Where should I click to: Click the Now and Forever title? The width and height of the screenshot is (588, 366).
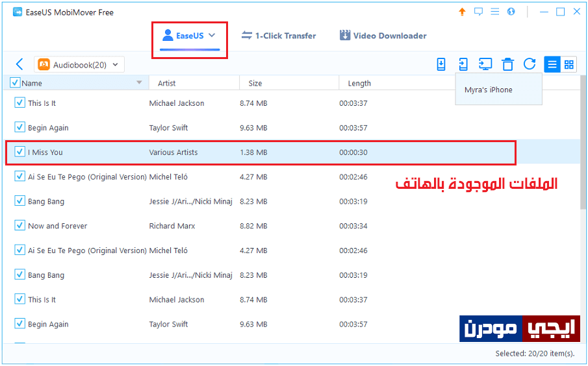[57, 226]
